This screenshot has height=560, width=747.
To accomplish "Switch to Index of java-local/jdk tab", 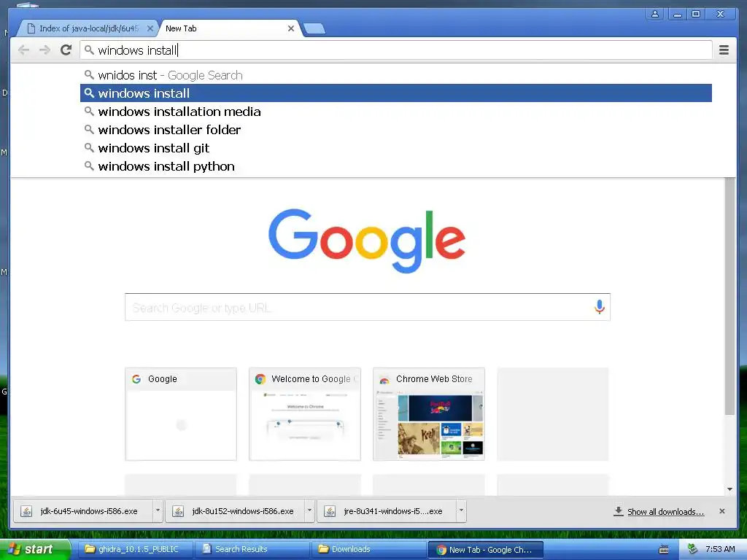I will pyautogui.click(x=88, y=28).
